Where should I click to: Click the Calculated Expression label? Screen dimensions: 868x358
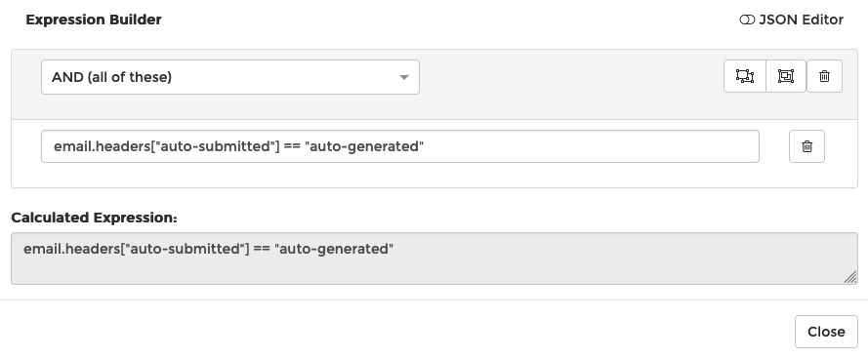[94, 218]
